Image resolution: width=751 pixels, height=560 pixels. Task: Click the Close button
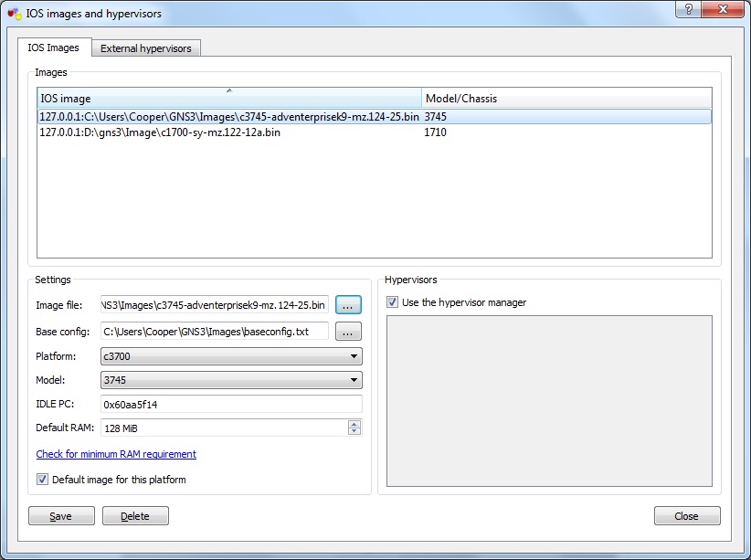[687, 516]
